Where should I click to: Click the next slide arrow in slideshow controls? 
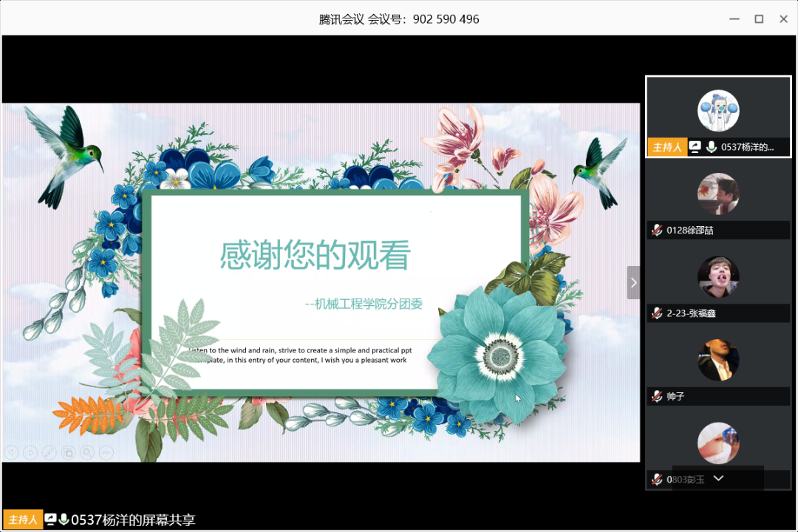(x=30, y=452)
